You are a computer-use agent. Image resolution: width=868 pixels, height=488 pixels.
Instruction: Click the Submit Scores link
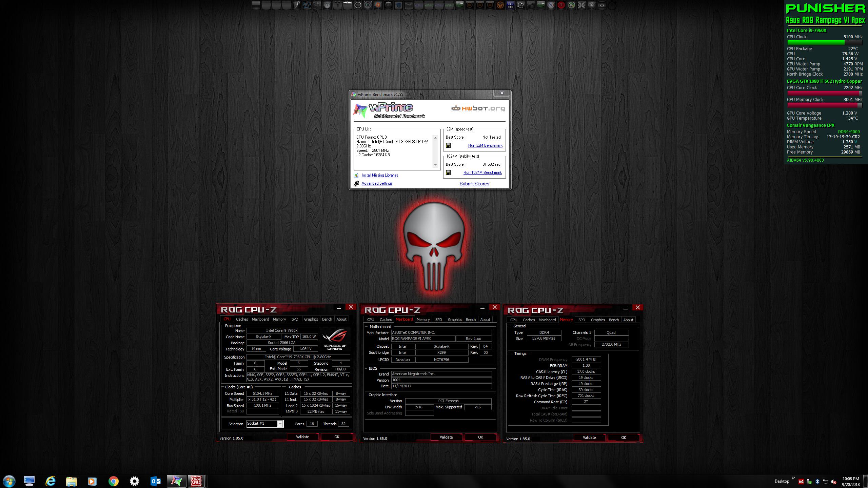pyautogui.click(x=474, y=184)
